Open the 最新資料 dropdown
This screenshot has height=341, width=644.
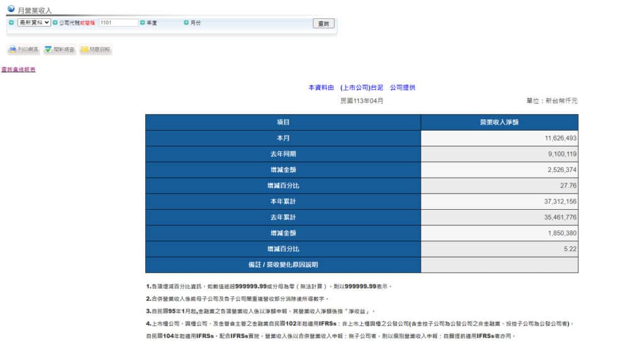pyautogui.click(x=34, y=23)
